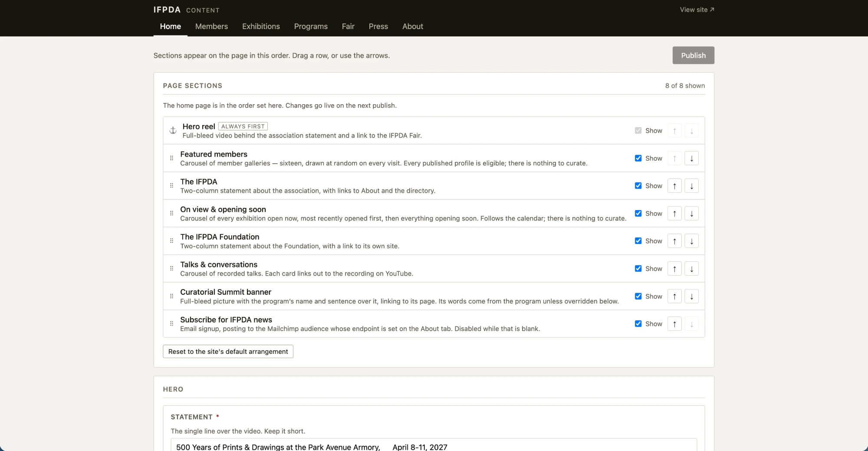Move Curatorial Summit banner up

(674, 296)
